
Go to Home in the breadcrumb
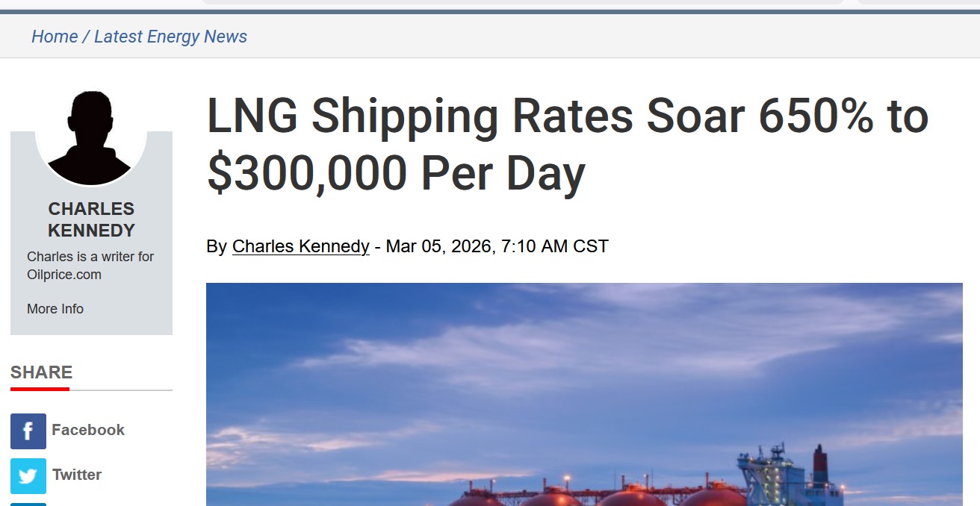[x=55, y=37]
